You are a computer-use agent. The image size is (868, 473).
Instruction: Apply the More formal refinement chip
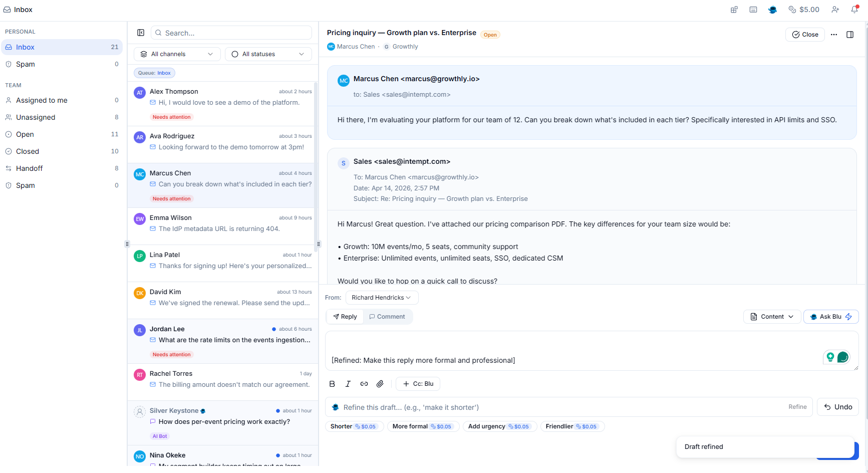pyautogui.click(x=423, y=426)
